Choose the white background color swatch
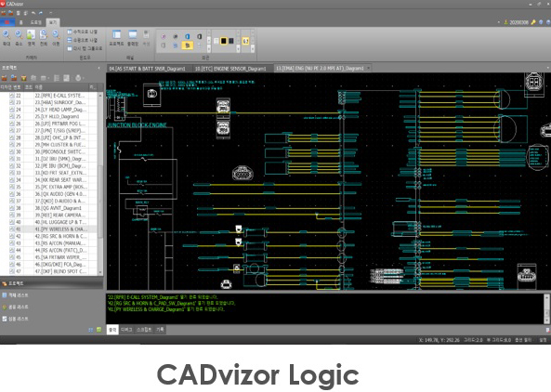Viewport: 551px width, 392px height. (x=216, y=41)
